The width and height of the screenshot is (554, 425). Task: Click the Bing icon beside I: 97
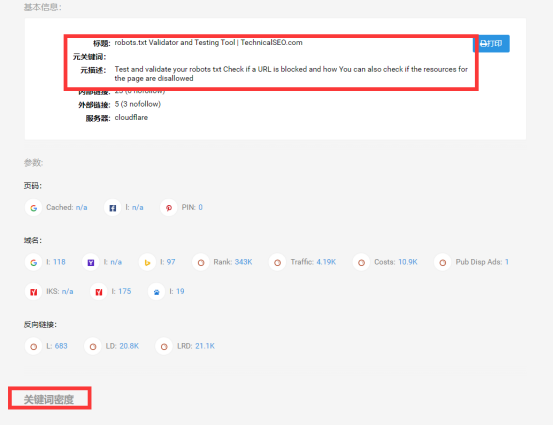click(147, 262)
